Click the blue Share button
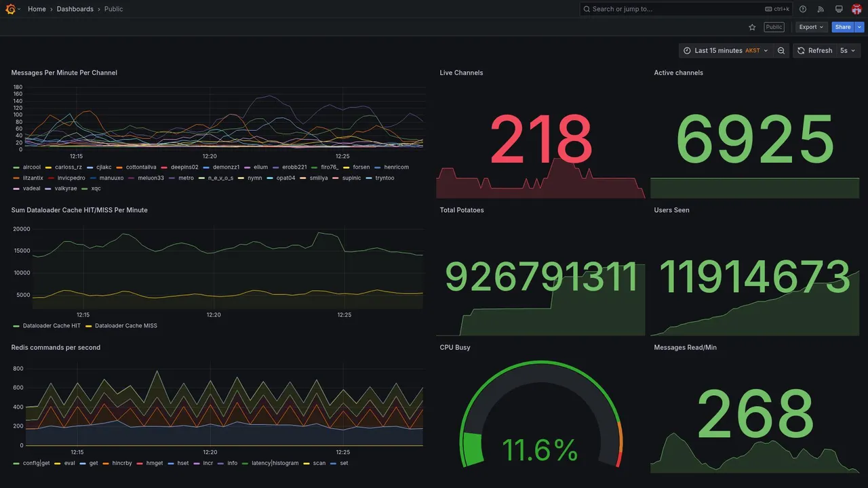Screen dimensions: 868x488 tap(843, 27)
